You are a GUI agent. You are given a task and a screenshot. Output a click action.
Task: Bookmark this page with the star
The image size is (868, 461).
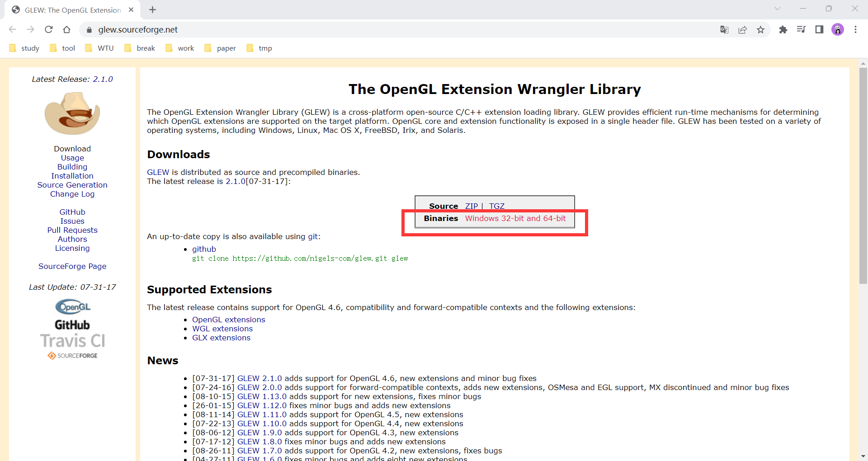point(760,30)
